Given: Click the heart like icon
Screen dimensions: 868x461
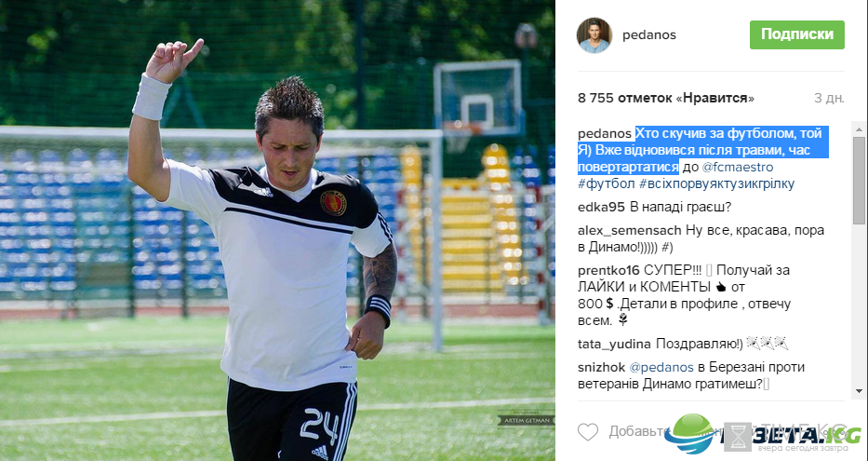Looking at the screenshot, I should pyautogui.click(x=588, y=431).
